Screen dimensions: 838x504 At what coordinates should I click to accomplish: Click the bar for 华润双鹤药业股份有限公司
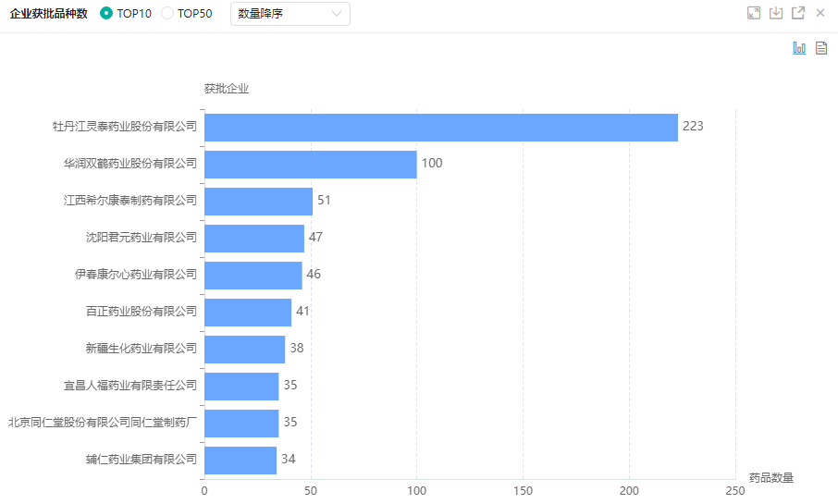point(311,164)
